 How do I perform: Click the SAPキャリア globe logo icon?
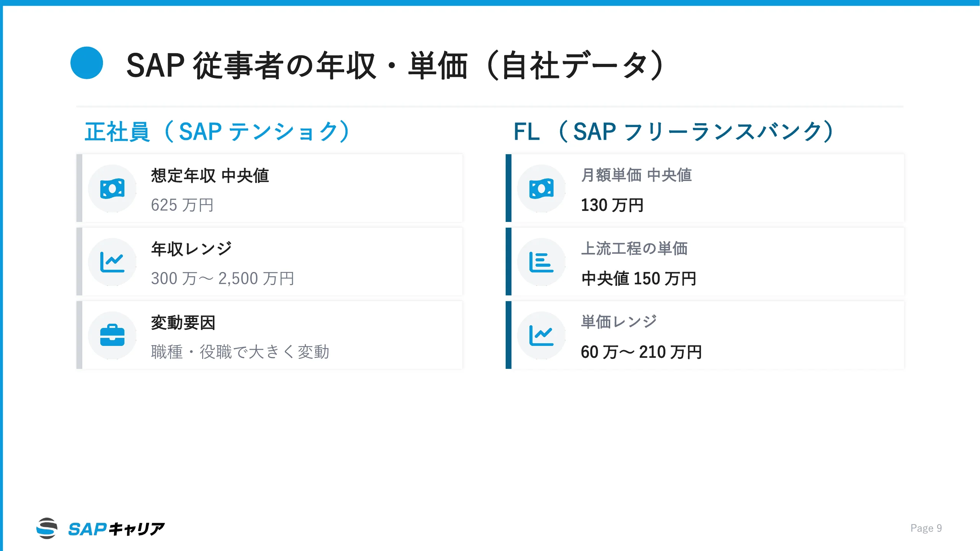[x=47, y=528]
